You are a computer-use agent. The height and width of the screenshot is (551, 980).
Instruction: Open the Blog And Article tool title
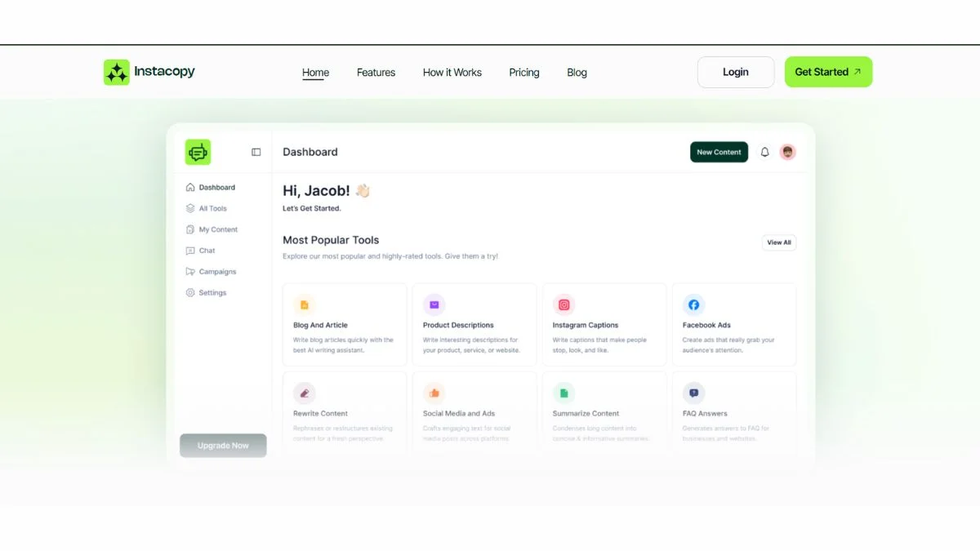(320, 325)
